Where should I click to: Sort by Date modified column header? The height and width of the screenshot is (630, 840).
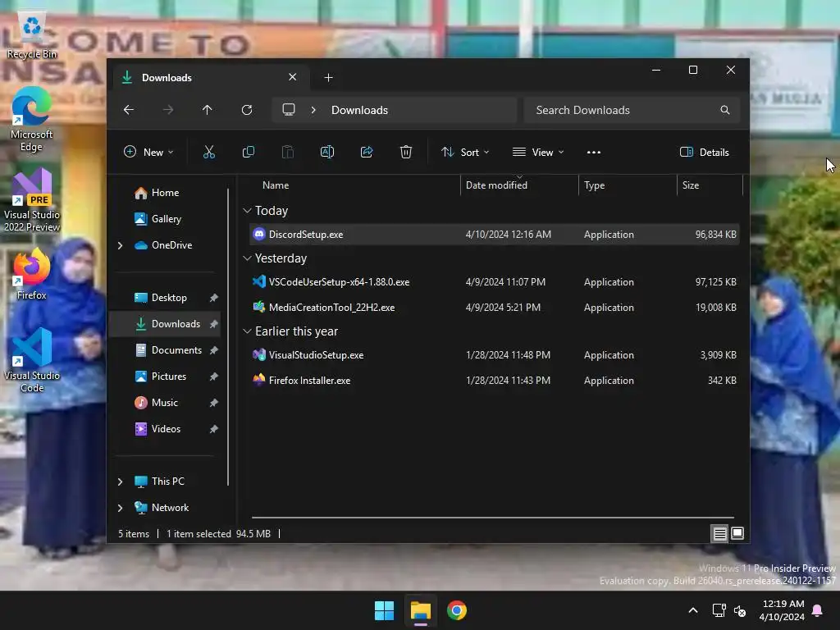coord(519,185)
